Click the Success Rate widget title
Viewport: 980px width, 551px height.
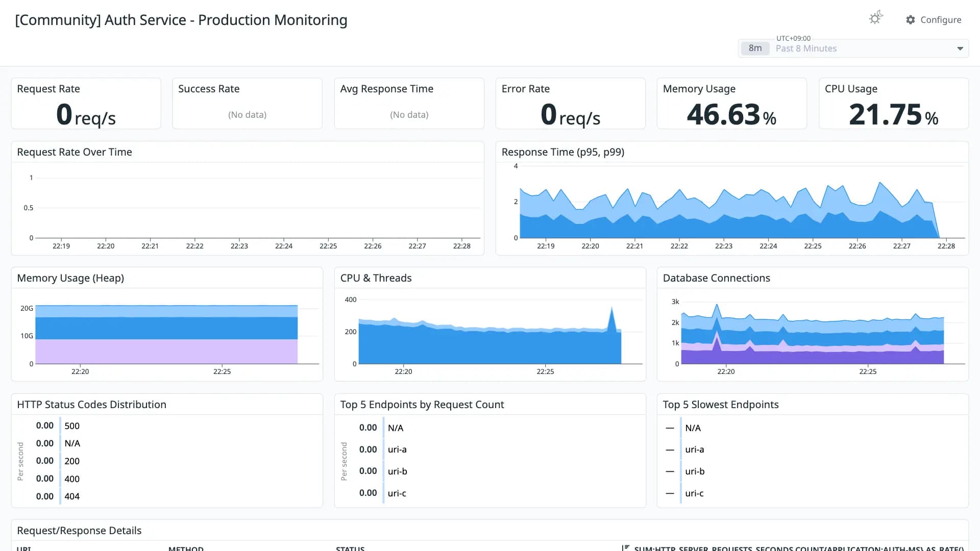(209, 89)
